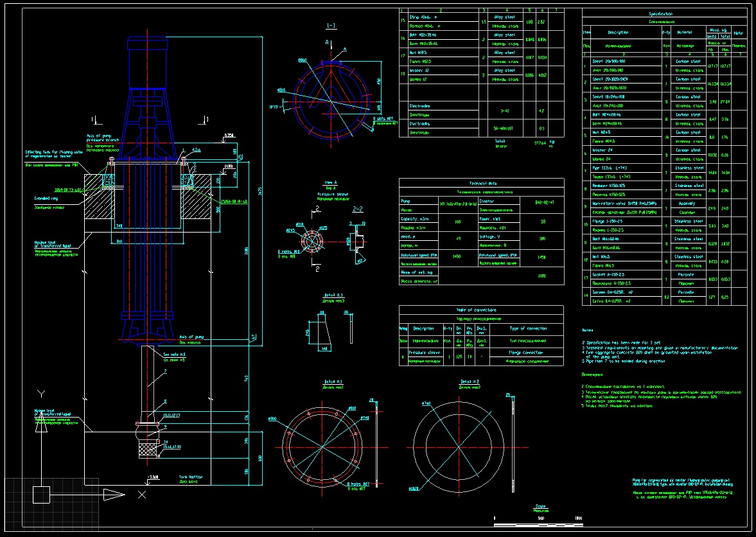
Task: Click the "-3.500" elevation mark
Action: [x=153, y=477]
